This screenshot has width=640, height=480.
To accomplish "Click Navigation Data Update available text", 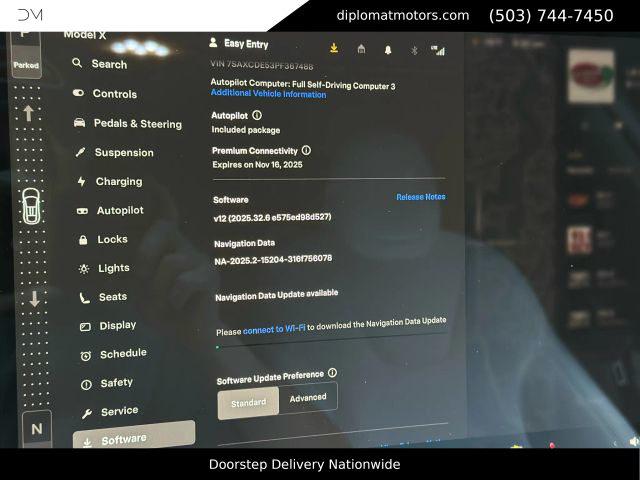I will [x=277, y=295].
